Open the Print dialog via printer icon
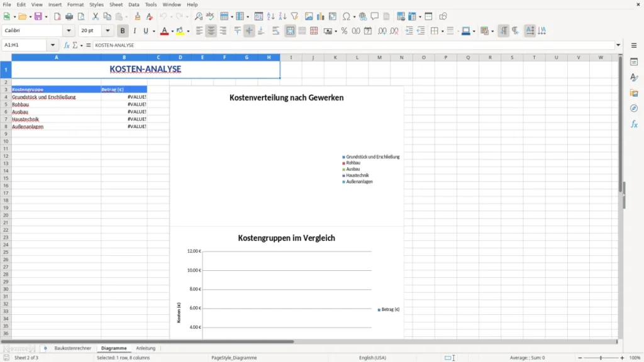Image resolution: width=644 pixels, height=362 pixels. (69, 16)
